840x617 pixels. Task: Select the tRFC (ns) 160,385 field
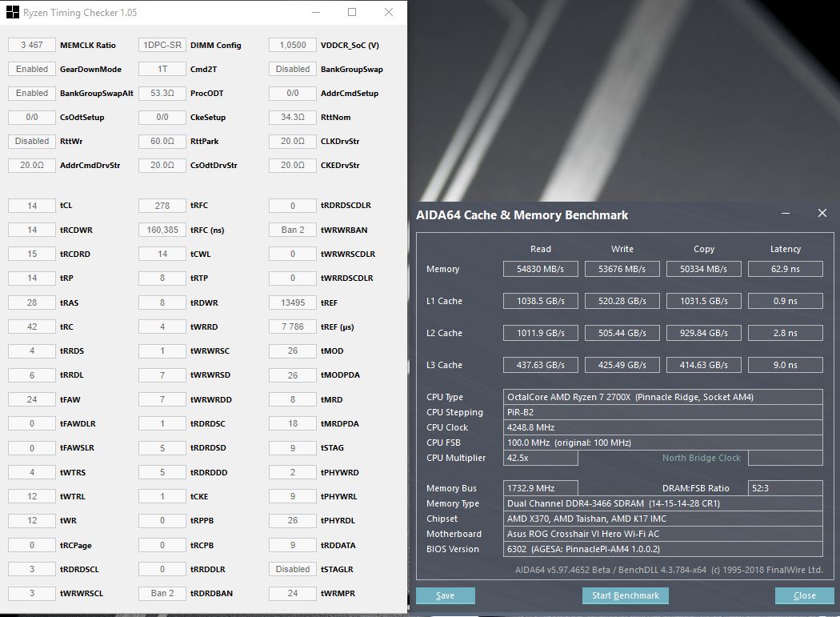click(x=162, y=230)
